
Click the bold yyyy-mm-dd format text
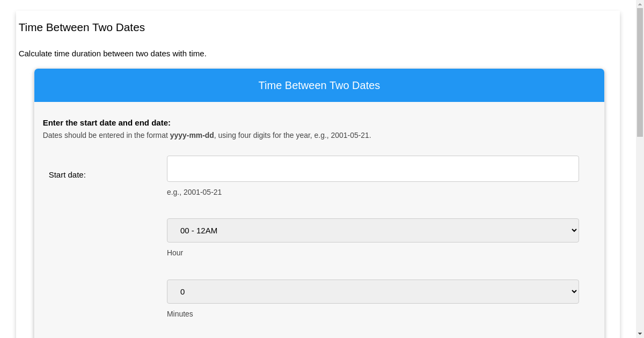pyautogui.click(x=192, y=135)
